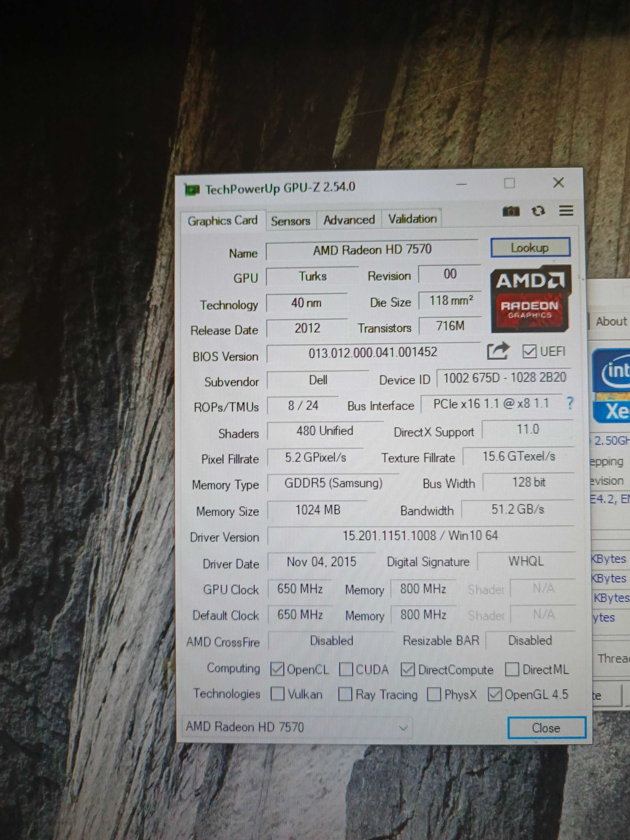Click the bus interface question mark
The image size is (630, 840).
(570, 403)
